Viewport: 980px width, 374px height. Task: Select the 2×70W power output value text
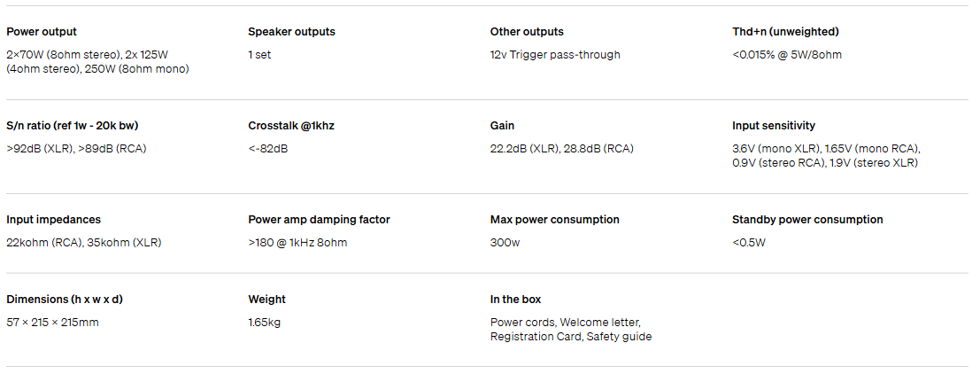(97, 62)
